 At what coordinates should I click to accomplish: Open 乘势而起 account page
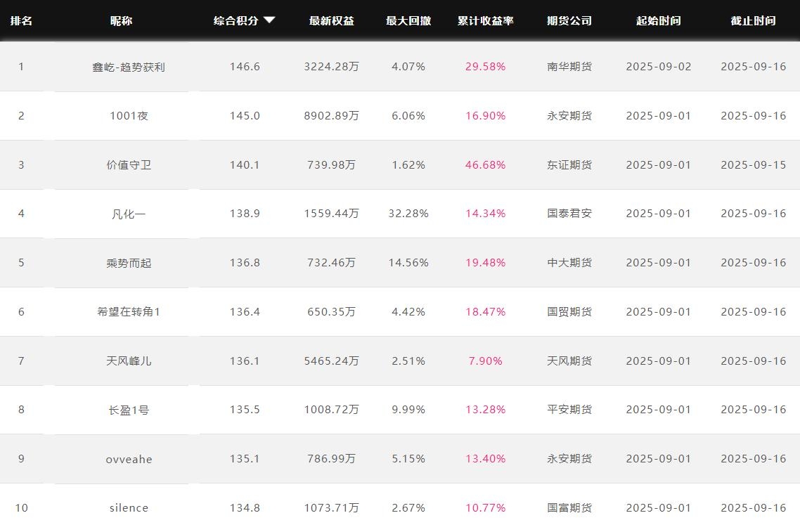pos(129,263)
